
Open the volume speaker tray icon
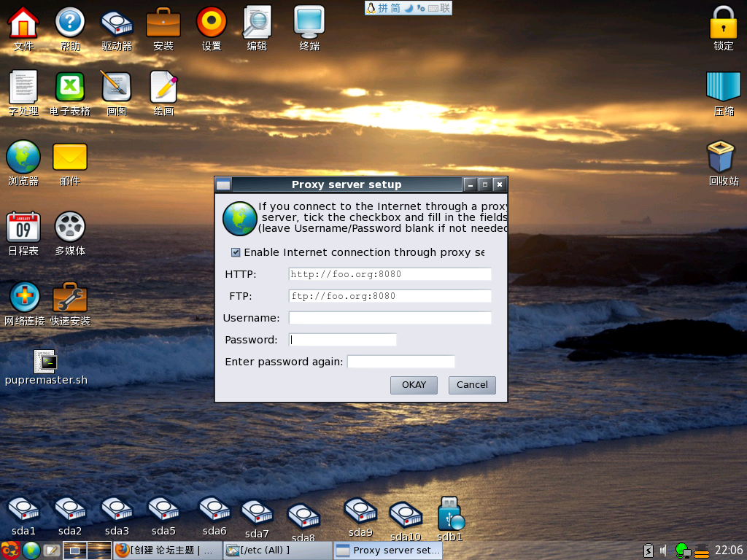(664, 551)
